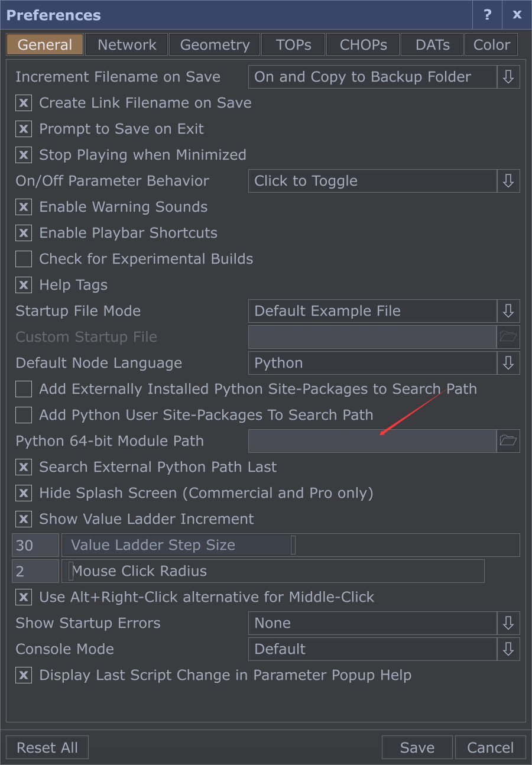
Task: Enable Add Python User Site-Packages option
Action: pos(24,415)
